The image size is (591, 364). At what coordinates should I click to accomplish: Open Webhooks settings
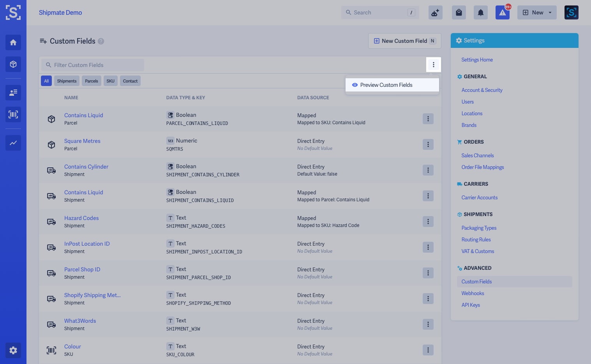(x=473, y=293)
